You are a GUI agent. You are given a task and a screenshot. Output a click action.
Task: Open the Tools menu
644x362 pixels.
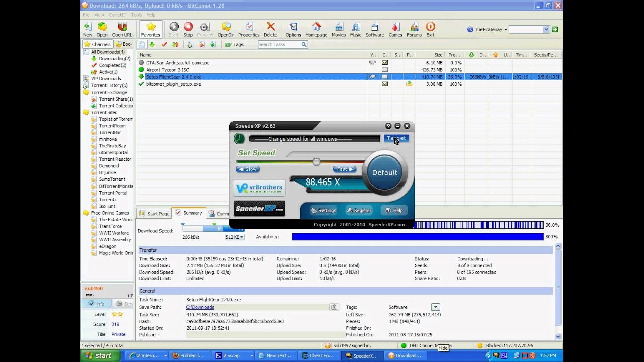137,15
